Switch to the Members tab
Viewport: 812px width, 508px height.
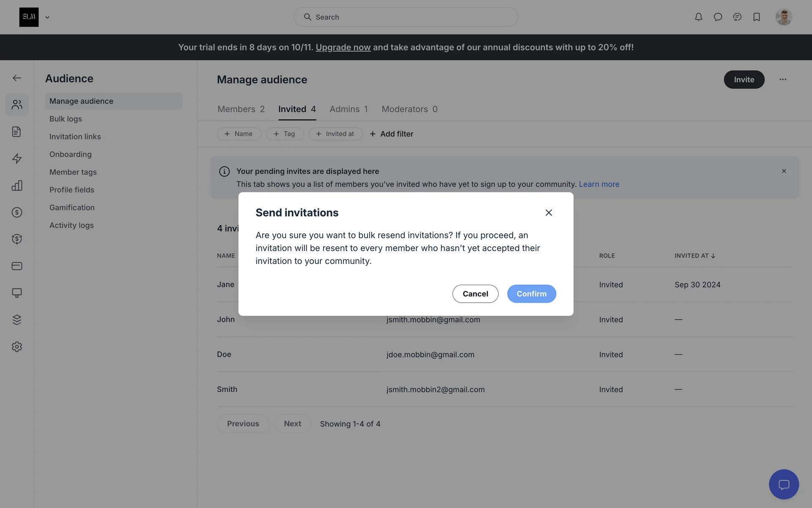pyautogui.click(x=241, y=109)
